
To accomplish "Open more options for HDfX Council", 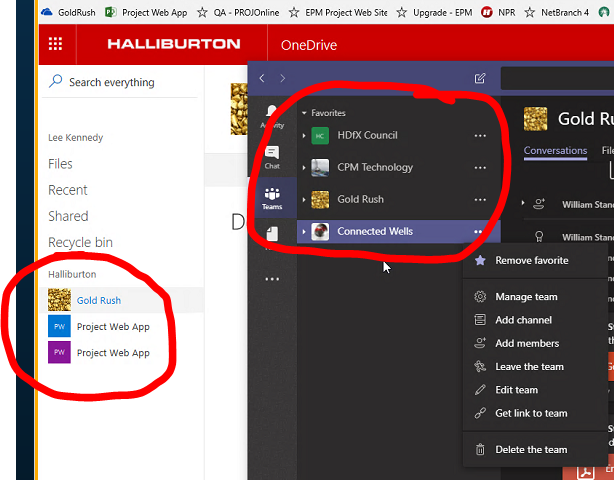I will pyautogui.click(x=480, y=136).
